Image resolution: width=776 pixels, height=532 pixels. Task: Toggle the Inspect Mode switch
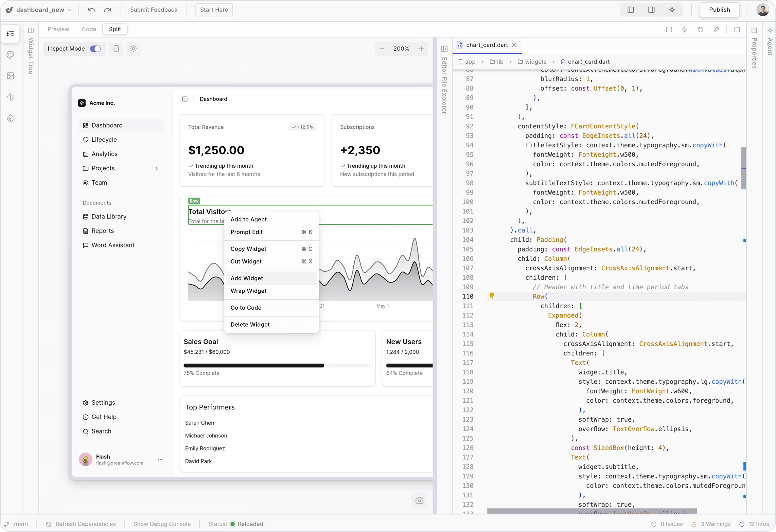95,49
